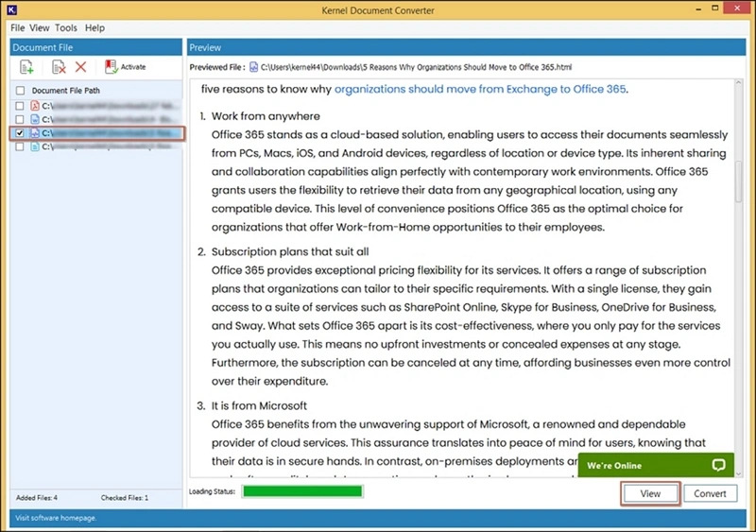756x532 pixels.
Task: Click the chat bubble icon in We're Online
Action: pyautogui.click(x=718, y=466)
